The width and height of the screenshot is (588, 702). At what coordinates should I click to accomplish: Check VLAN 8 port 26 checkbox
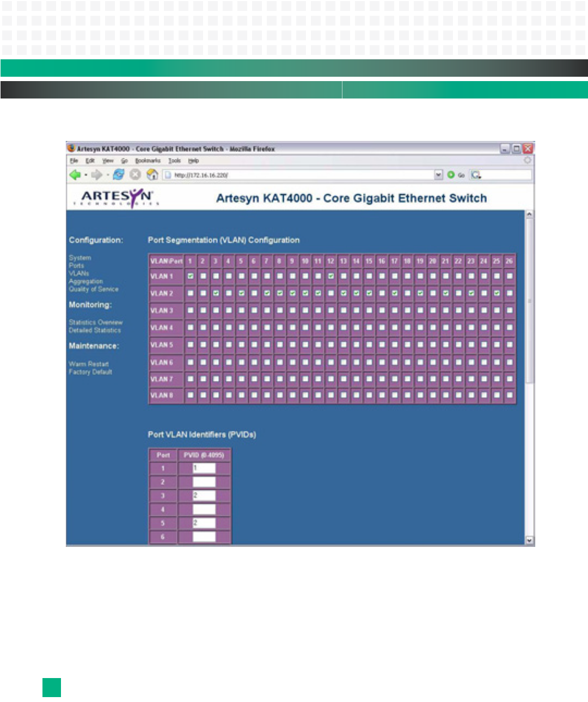509,396
